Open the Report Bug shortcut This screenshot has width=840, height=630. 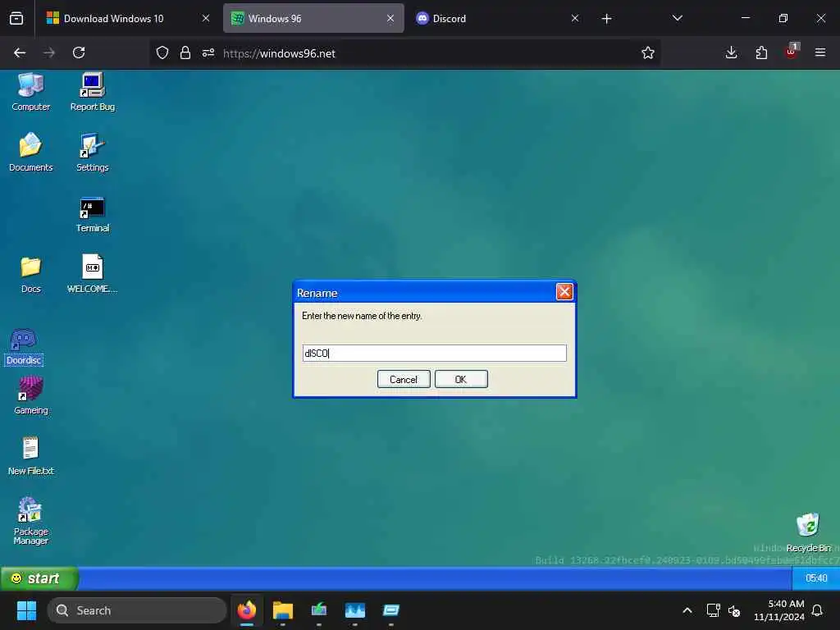(92, 92)
